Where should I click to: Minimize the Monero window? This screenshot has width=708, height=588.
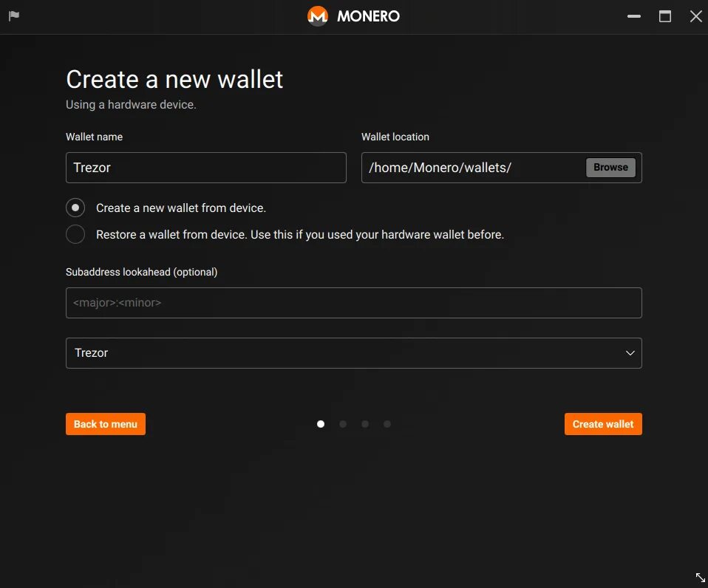tap(633, 16)
